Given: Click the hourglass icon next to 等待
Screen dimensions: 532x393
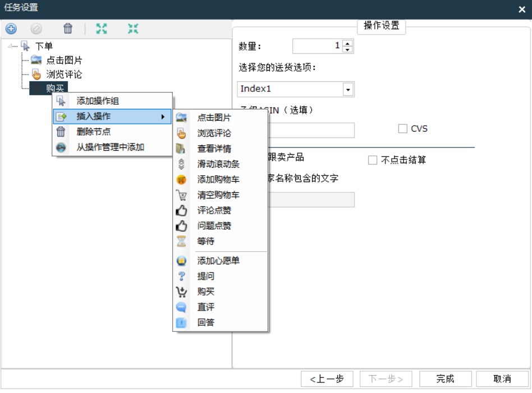Looking at the screenshot, I should click(x=181, y=241).
